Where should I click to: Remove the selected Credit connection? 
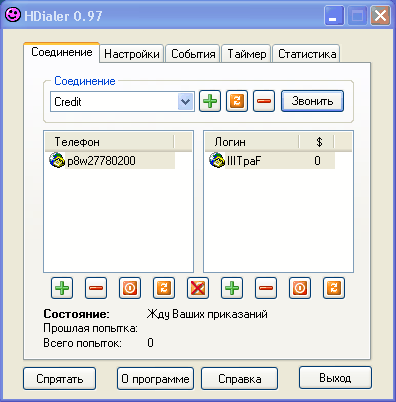264,101
